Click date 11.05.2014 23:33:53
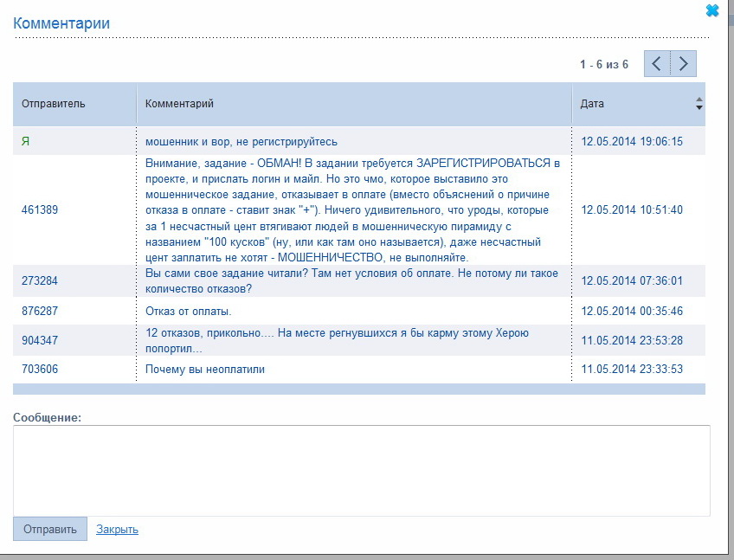Viewport: 734px width, 560px height. (632, 369)
